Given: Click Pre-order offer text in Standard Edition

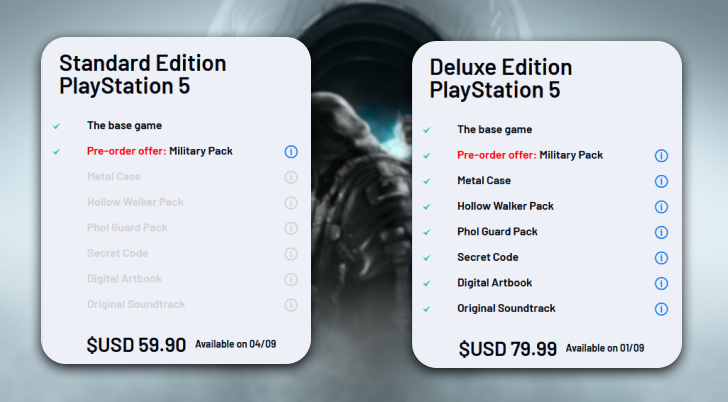Looking at the screenshot, I should pos(127,152).
